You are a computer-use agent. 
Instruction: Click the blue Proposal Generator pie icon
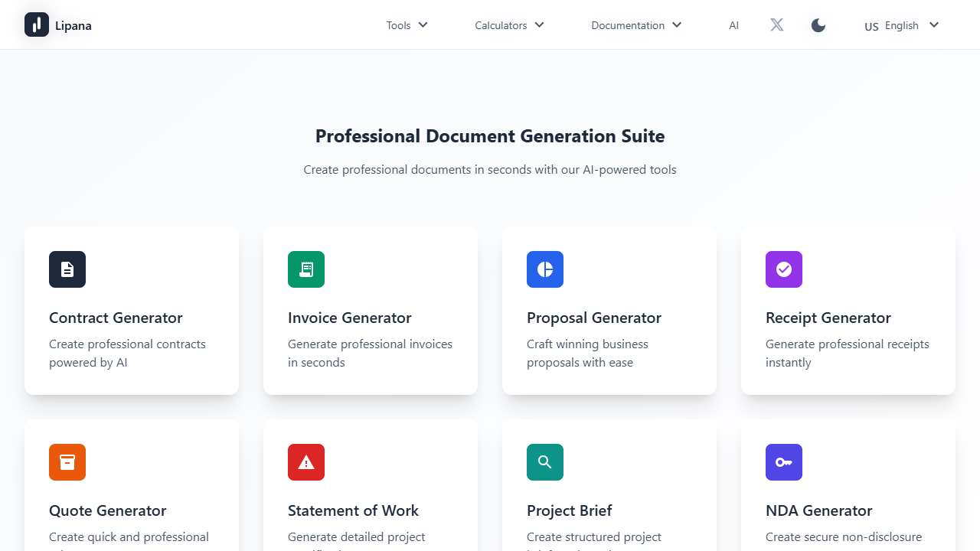tap(545, 269)
